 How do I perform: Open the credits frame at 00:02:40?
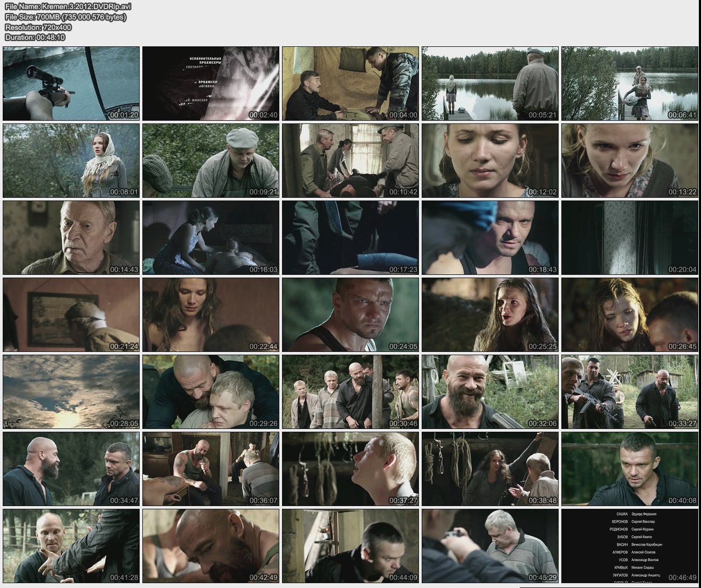[211, 84]
